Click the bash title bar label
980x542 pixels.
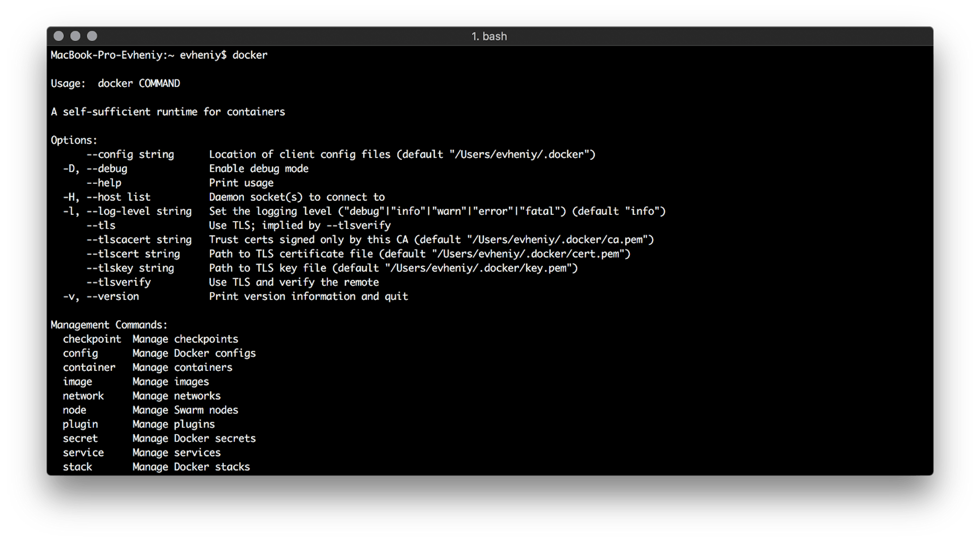pyautogui.click(x=489, y=36)
